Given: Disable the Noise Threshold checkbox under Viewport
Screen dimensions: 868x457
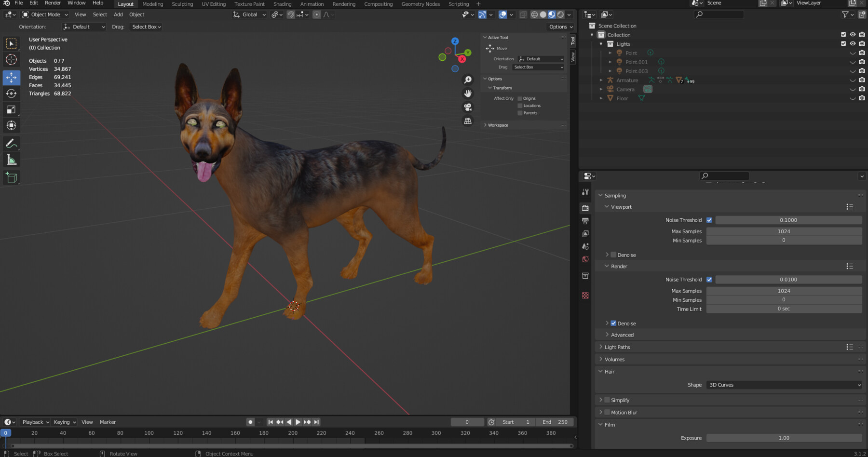Looking at the screenshot, I should click(x=709, y=220).
